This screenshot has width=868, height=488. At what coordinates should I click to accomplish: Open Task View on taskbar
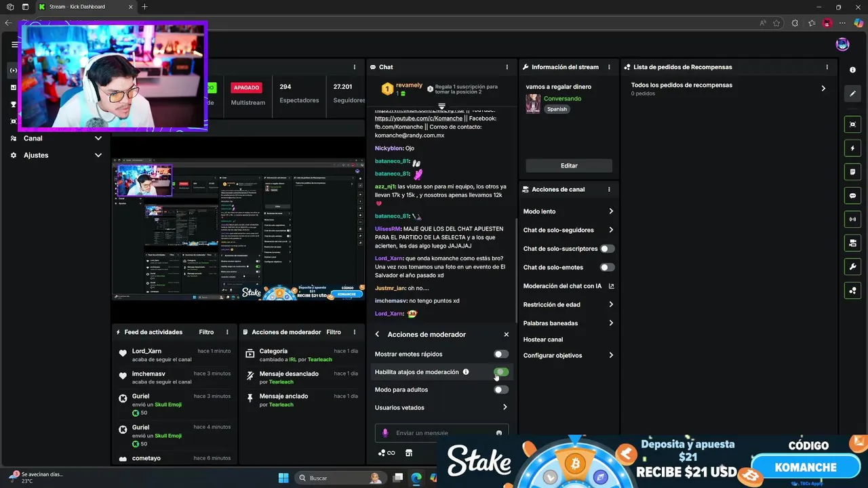(x=399, y=478)
